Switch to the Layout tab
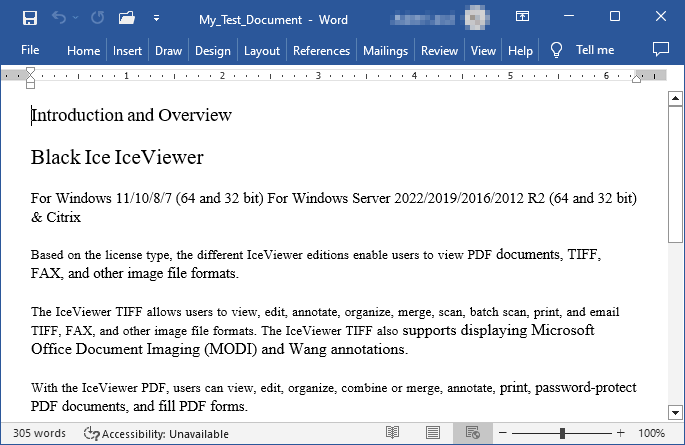Screen dimensions: 685x445 [x=262, y=51]
